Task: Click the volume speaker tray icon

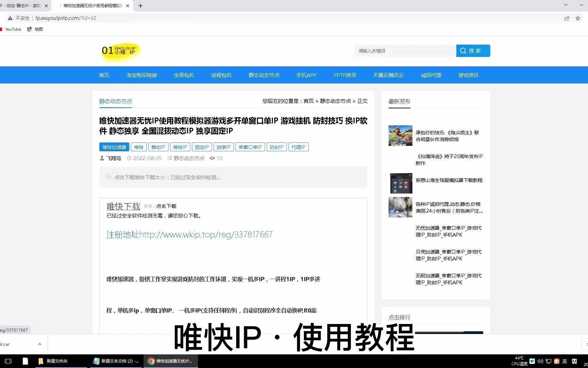Action: [540, 361]
